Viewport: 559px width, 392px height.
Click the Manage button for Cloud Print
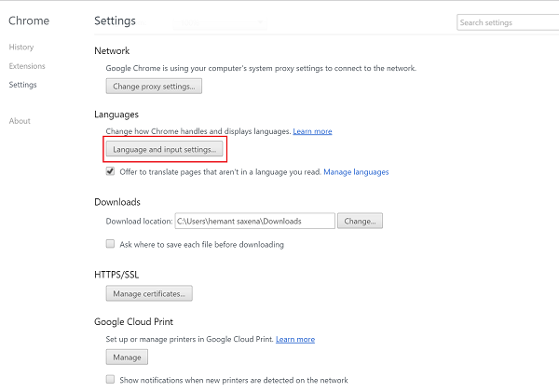click(x=127, y=357)
